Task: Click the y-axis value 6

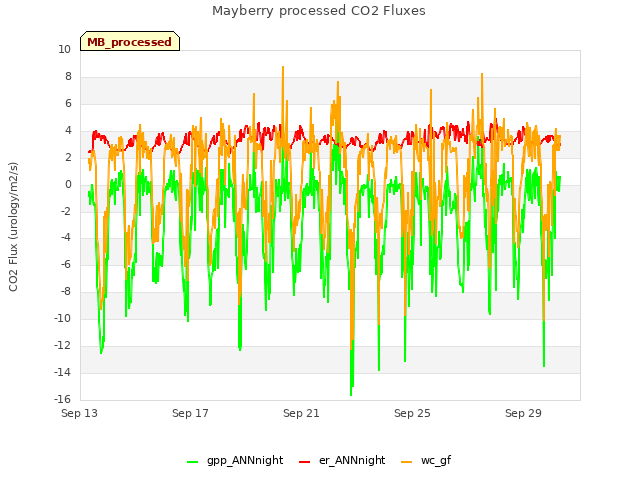Action: point(68,103)
